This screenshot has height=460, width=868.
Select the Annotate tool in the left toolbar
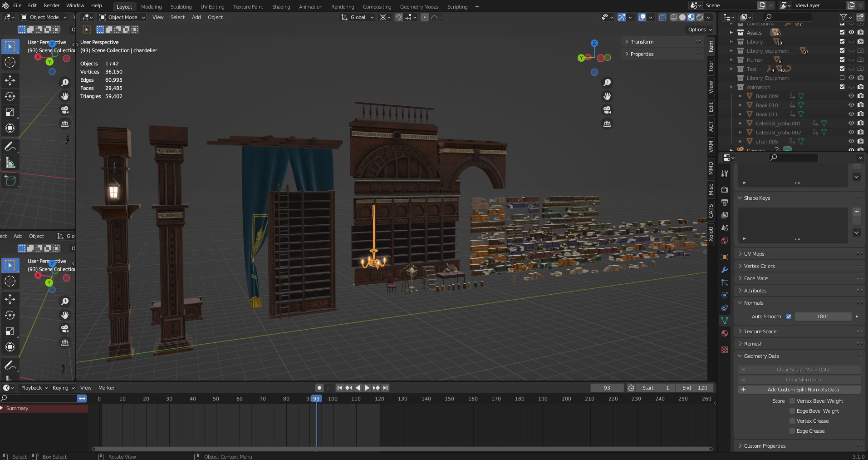tap(10, 146)
